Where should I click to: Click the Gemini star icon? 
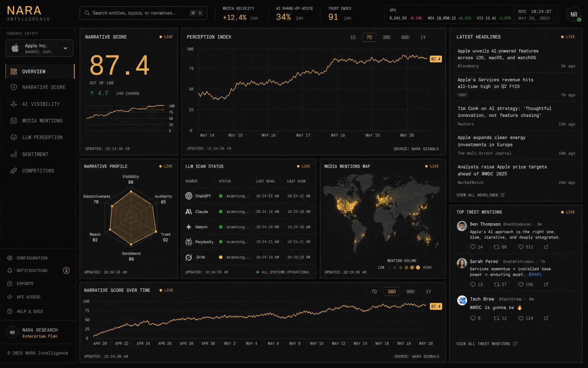(x=189, y=227)
